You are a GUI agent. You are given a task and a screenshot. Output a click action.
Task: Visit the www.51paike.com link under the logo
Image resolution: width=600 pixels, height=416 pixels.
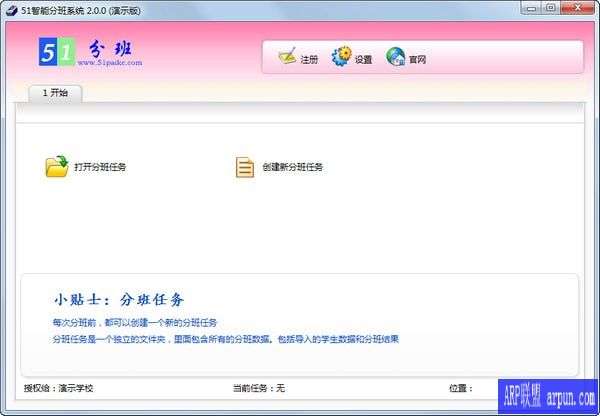(x=110, y=62)
